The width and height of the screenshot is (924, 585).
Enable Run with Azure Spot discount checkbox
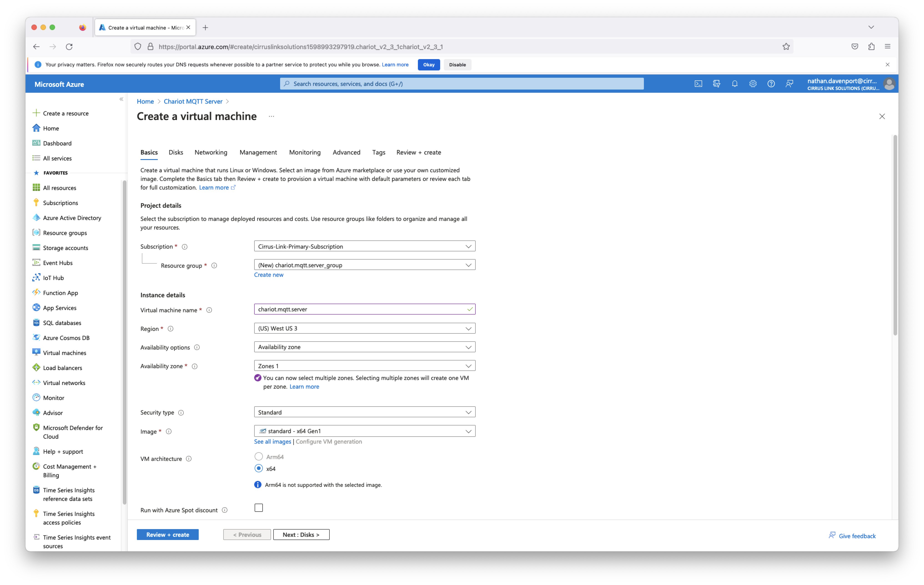tap(259, 507)
